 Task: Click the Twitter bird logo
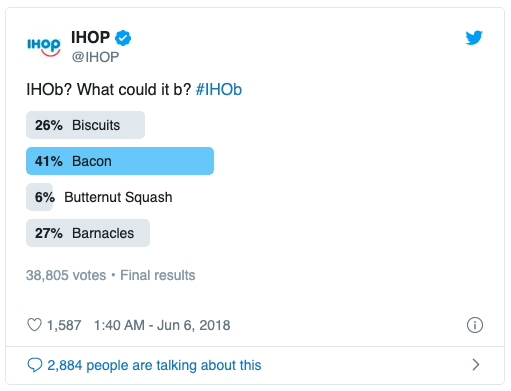[x=474, y=38]
